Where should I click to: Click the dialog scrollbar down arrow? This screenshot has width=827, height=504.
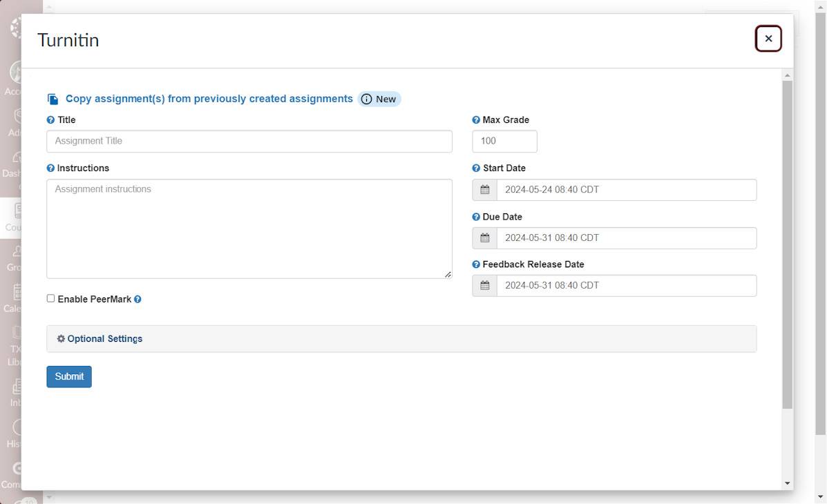tap(788, 483)
